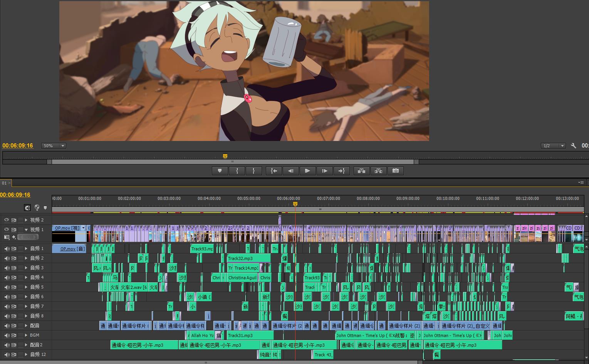The height and width of the screenshot is (364, 589).
Task: Select the Track93 clip on 音频 1
Action: point(202,249)
